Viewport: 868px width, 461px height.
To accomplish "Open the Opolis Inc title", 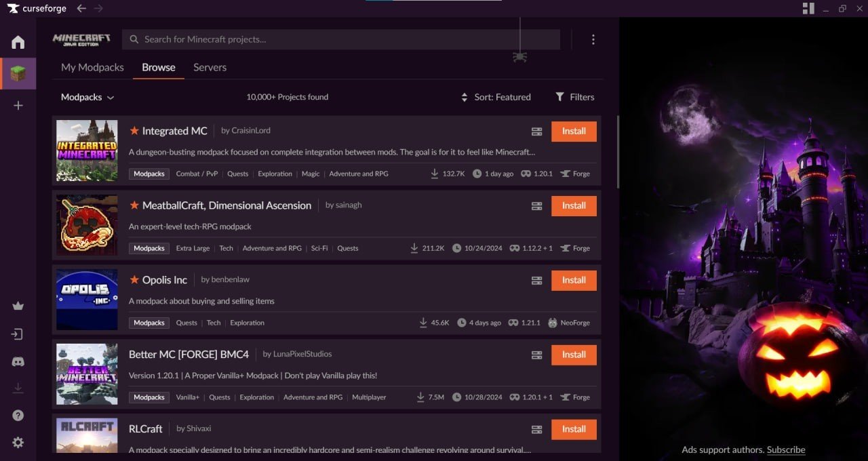I will click(165, 280).
